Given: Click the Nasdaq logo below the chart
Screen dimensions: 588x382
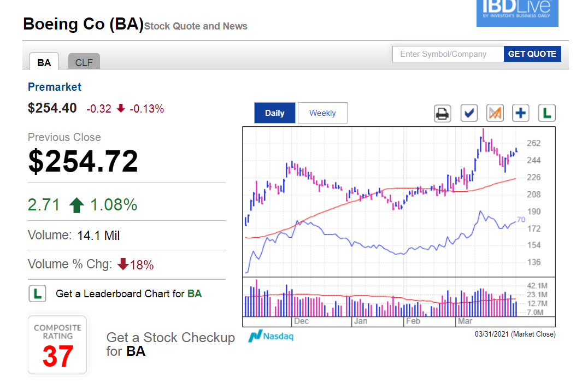Looking at the screenshot, I should click(x=271, y=336).
